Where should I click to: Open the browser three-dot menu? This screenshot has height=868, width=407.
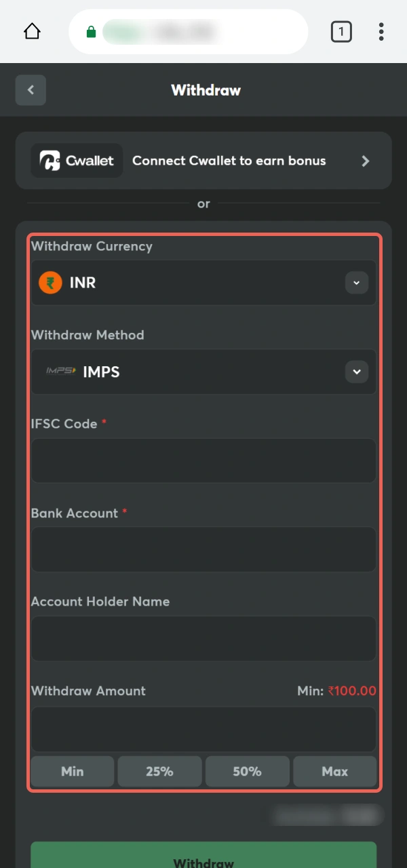click(x=381, y=31)
